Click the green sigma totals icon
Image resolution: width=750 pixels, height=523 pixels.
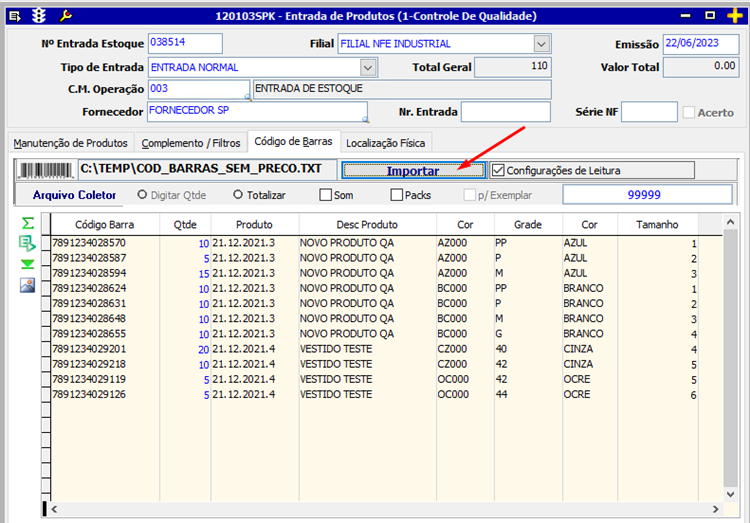click(x=27, y=222)
